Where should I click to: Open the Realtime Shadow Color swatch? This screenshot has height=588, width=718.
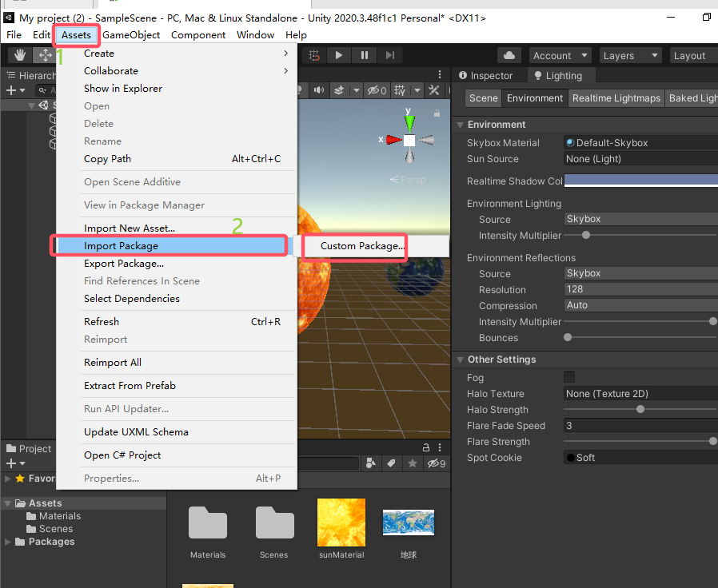640,181
